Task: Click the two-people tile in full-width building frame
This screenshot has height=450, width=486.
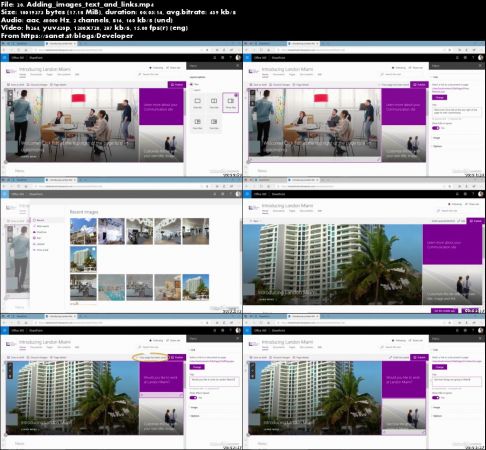Action: pyautogui.click(x=452, y=285)
